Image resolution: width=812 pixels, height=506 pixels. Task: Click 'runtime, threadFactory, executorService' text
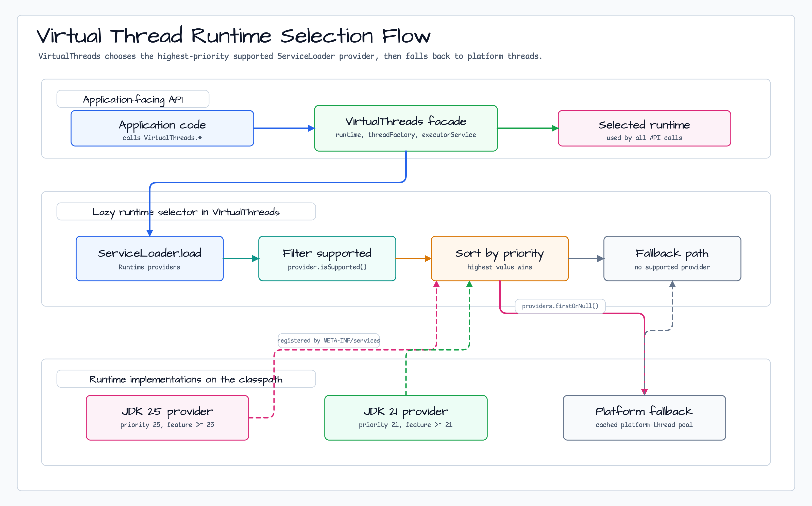406,135
